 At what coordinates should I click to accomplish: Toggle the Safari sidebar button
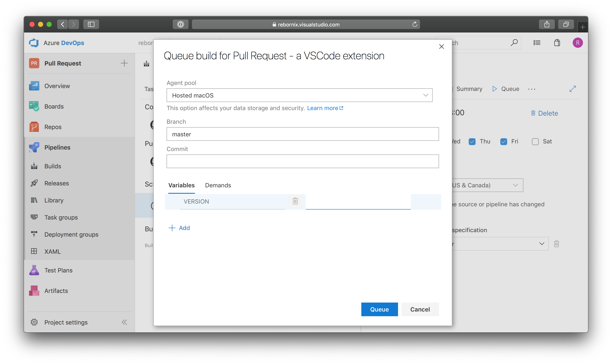coord(91,24)
